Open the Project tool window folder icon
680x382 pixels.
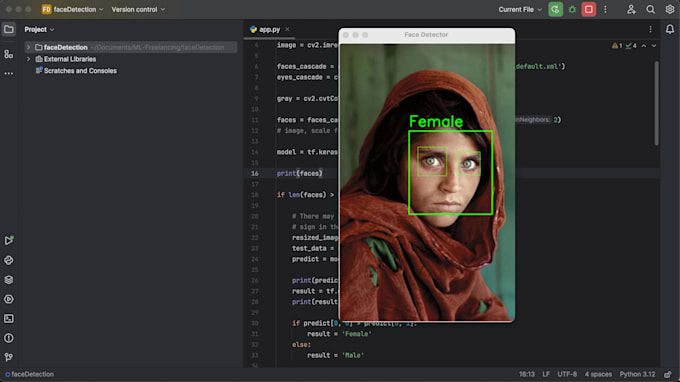click(9, 29)
